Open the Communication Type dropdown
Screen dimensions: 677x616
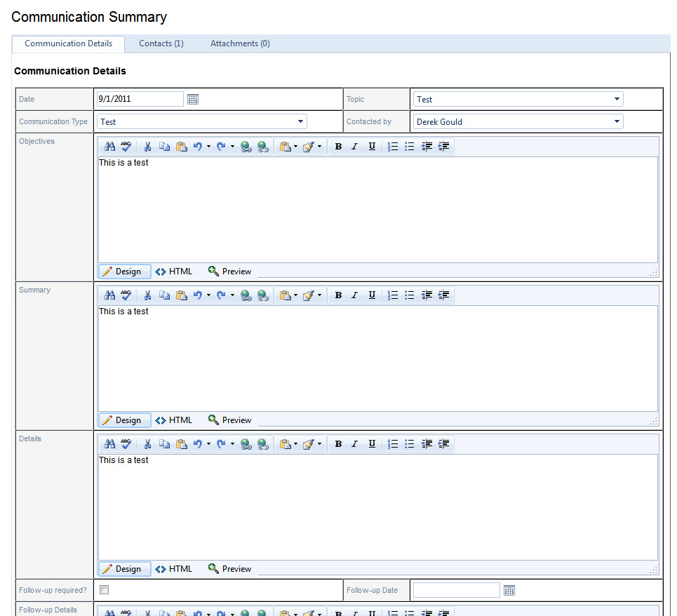pyautogui.click(x=300, y=122)
